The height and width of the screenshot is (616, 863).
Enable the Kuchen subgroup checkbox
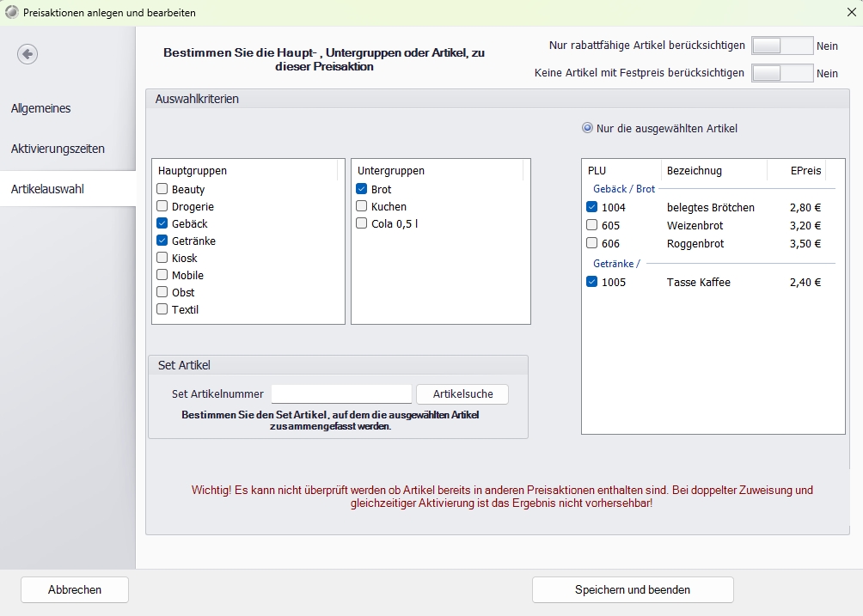(362, 206)
